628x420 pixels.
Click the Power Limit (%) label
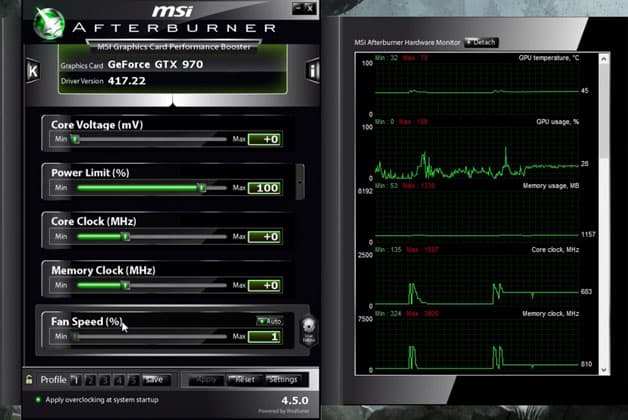coord(90,173)
